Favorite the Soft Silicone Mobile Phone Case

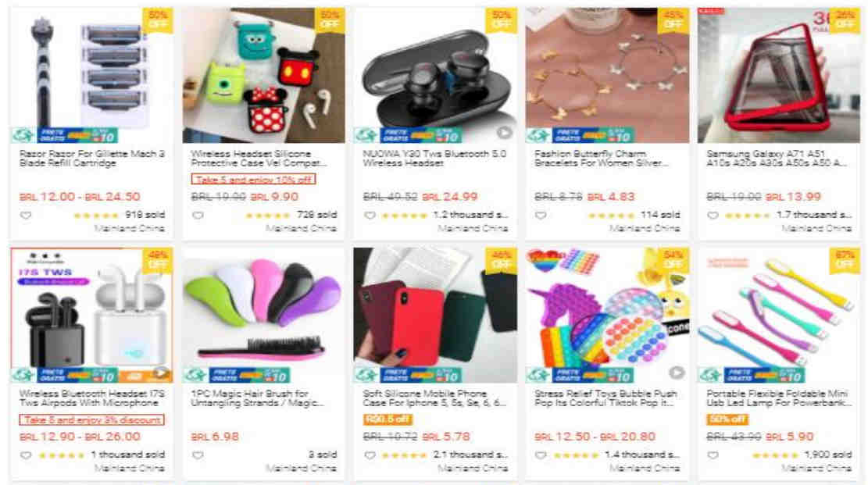point(370,455)
